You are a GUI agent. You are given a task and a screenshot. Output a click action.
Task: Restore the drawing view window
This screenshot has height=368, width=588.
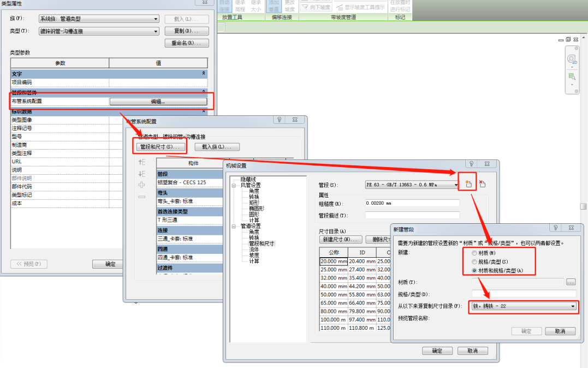568,39
